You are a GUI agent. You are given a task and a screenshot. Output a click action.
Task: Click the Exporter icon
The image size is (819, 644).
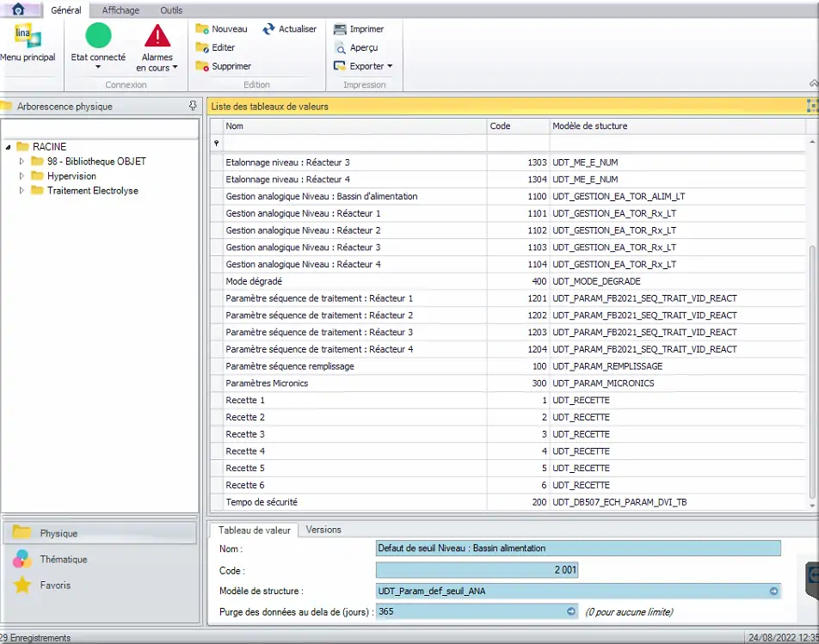click(340, 66)
